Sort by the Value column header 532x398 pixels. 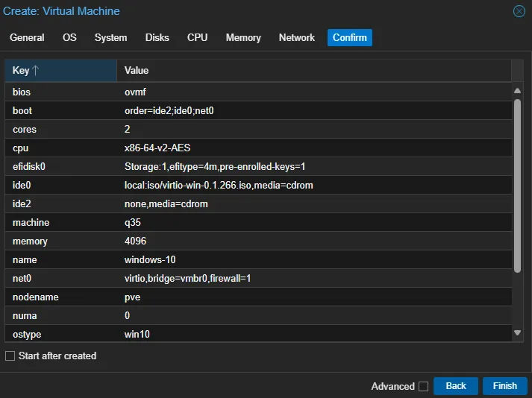313,71
